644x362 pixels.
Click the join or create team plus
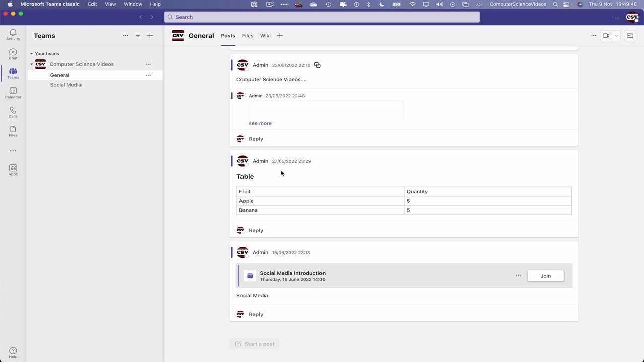coord(150,36)
